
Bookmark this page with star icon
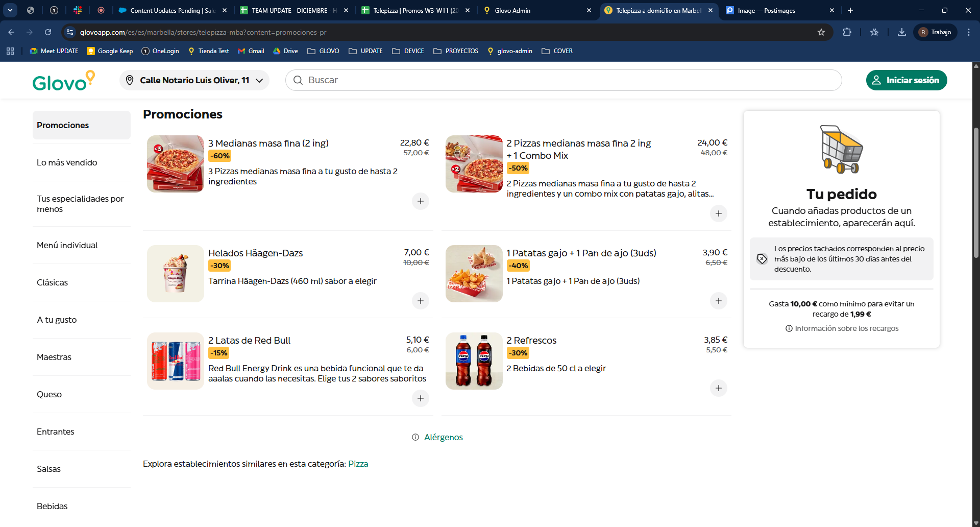coord(821,32)
